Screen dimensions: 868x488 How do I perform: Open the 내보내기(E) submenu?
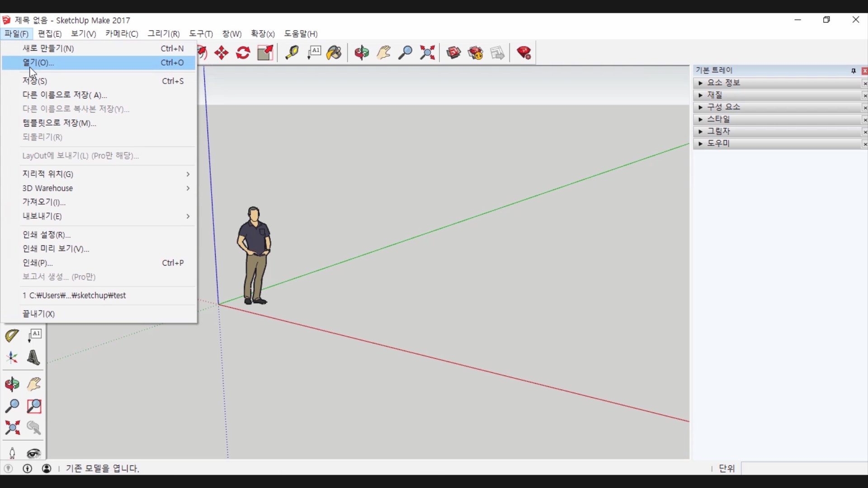[42, 216]
